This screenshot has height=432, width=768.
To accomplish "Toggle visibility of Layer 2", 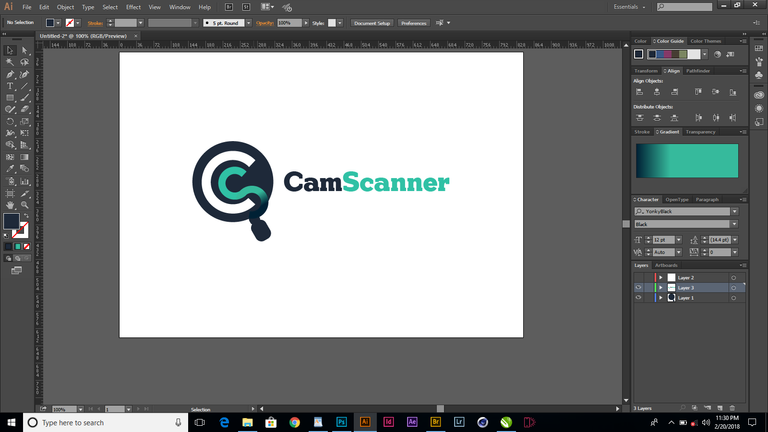I will 638,278.
